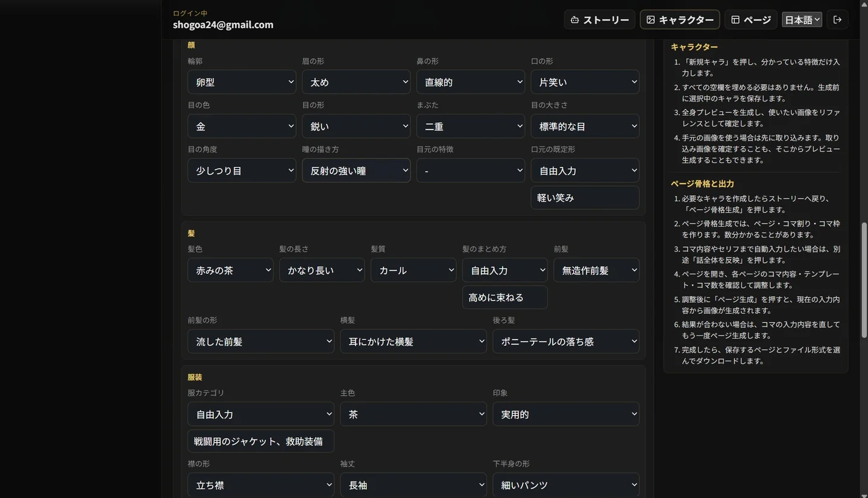Open the 日本語 language selector
Image resolution: width=868 pixels, height=498 pixels.
coord(802,20)
